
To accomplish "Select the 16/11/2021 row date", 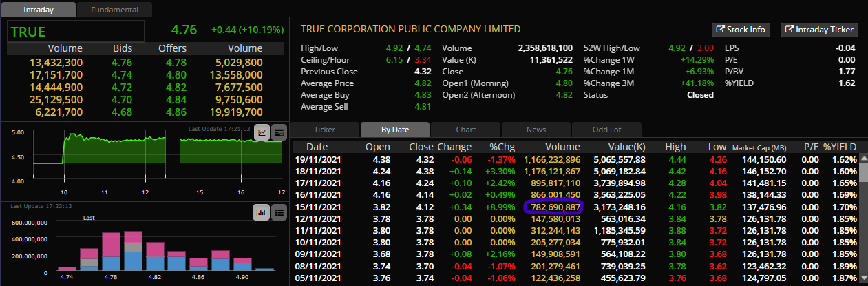I will (317, 194).
